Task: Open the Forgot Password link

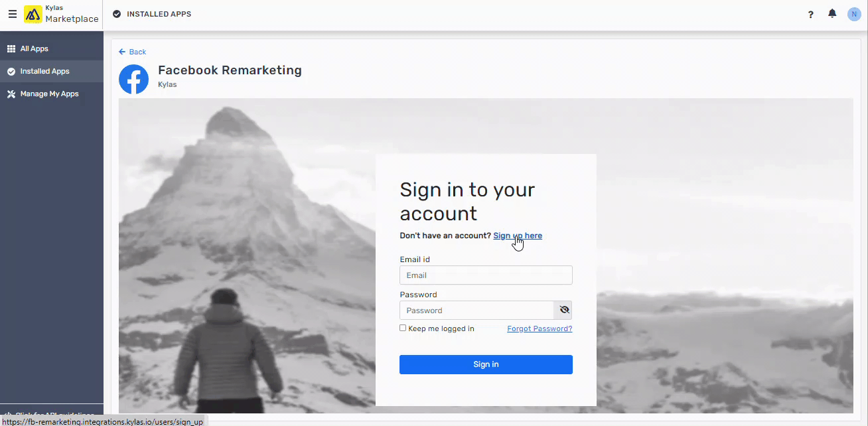Action: (540, 328)
